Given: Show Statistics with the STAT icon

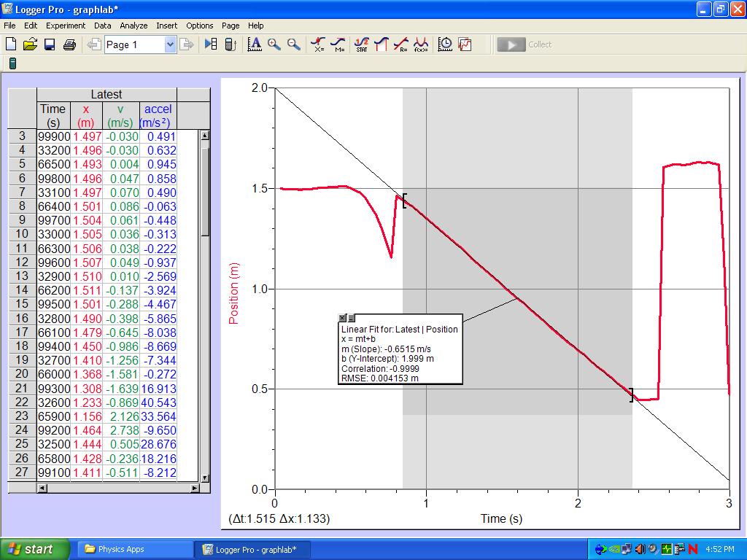Looking at the screenshot, I should [x=362, y=44].
